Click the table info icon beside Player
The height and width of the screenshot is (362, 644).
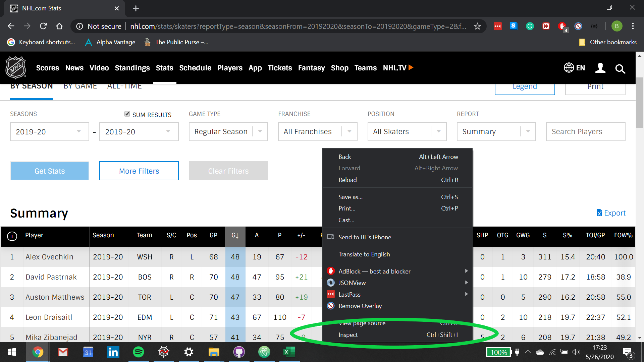[12, 236]
